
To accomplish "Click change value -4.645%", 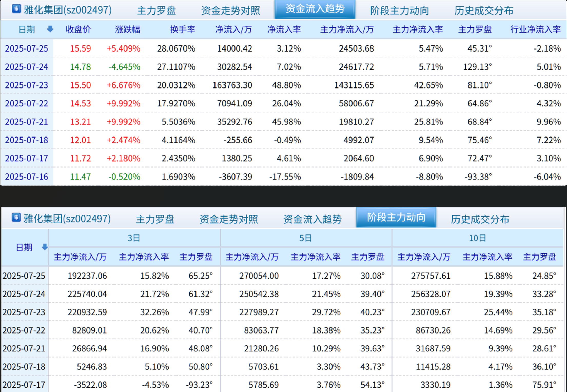I will tap(124, 67).
